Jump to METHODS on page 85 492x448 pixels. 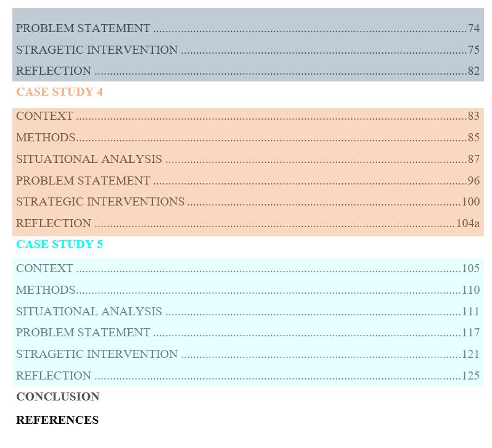click(x=46, y=138)
